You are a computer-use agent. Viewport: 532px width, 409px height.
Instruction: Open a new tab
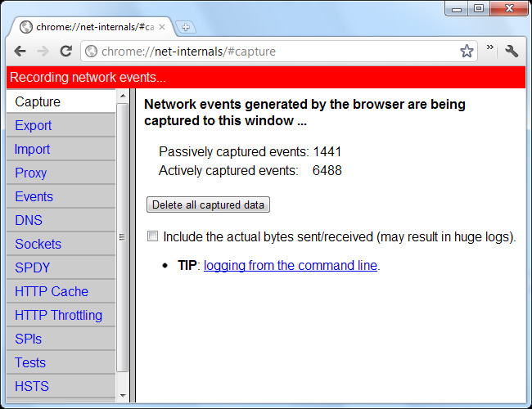(186, 27)
